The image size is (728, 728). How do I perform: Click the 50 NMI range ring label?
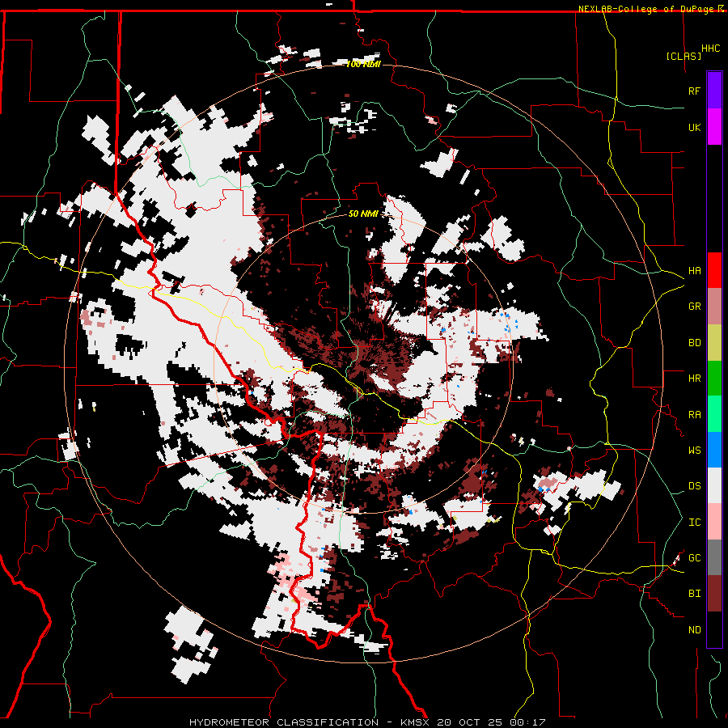(363, 214)
